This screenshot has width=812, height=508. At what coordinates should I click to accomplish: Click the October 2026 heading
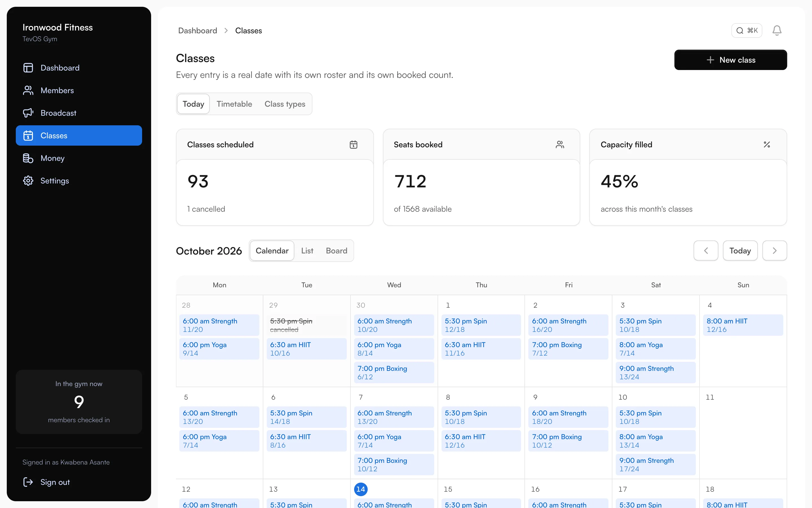coord(209,251)
